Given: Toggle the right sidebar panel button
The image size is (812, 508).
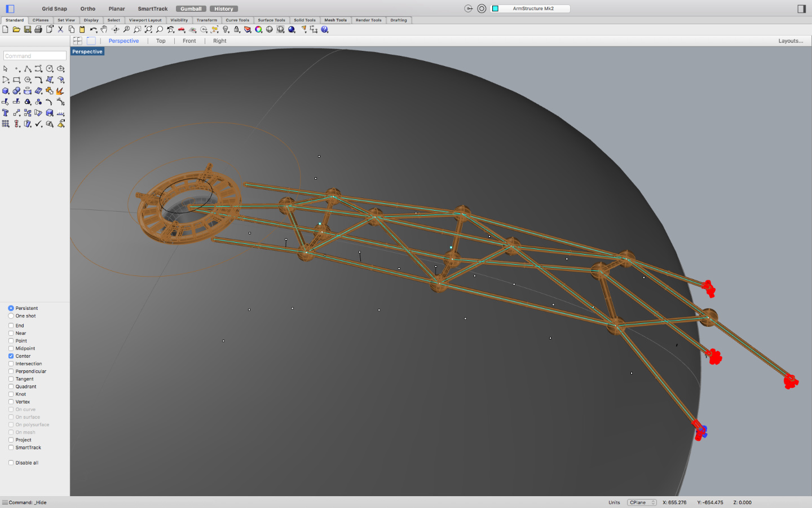Looking at the screenshot, I should [x=801, y=9].
